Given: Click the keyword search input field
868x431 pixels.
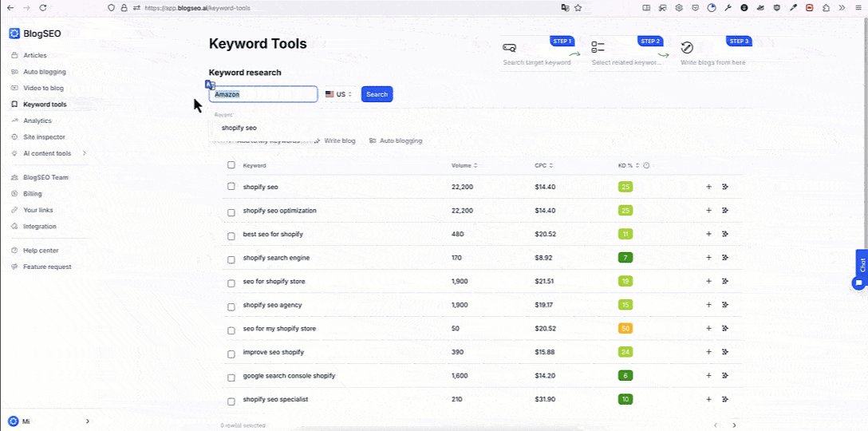Looking at the screenshot, I should [263, 94].
